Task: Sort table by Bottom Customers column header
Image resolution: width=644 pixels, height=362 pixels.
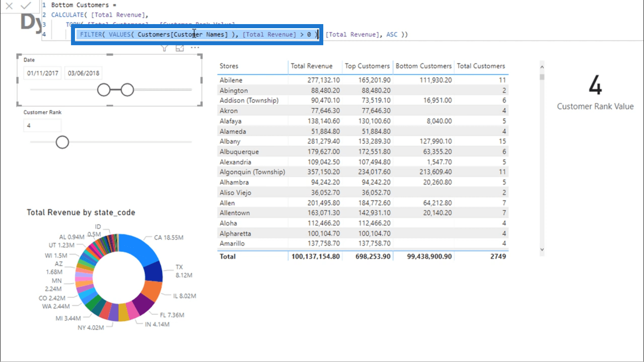Action: (x=423, y=66)
